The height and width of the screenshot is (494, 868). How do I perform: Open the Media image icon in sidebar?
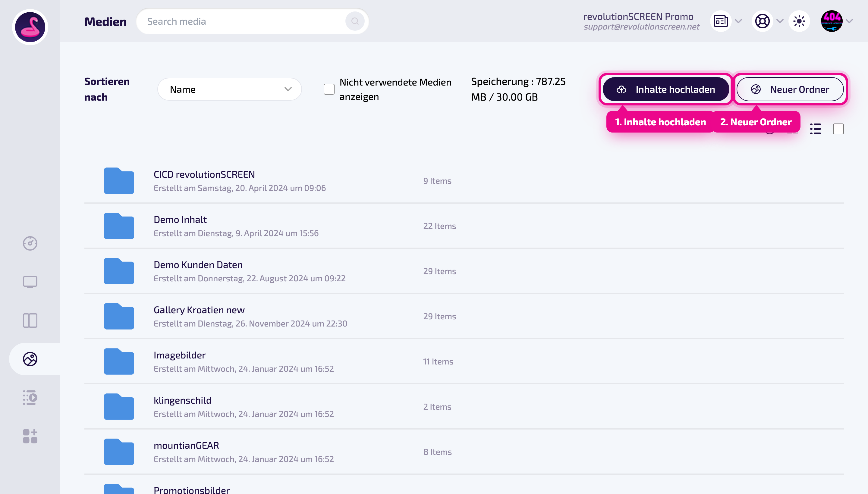click(30, 359)
